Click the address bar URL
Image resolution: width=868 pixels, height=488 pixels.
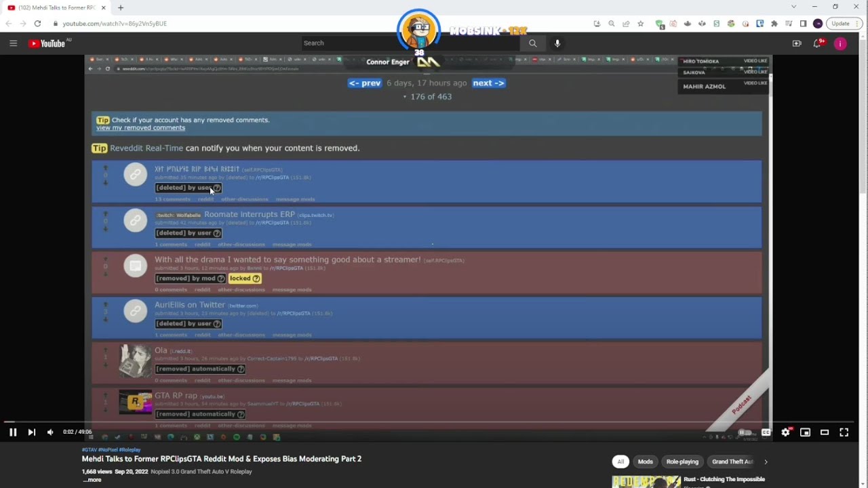click(x=115, y=24)
